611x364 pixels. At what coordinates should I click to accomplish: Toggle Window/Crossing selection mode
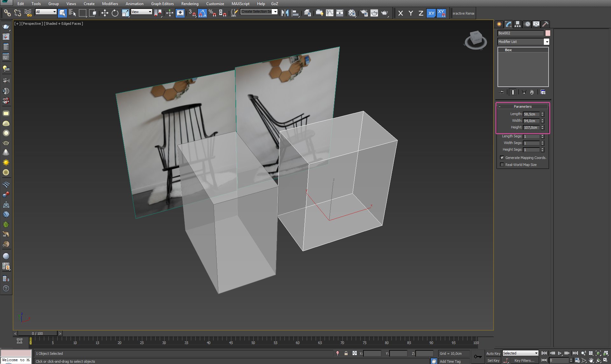(93, 13)
